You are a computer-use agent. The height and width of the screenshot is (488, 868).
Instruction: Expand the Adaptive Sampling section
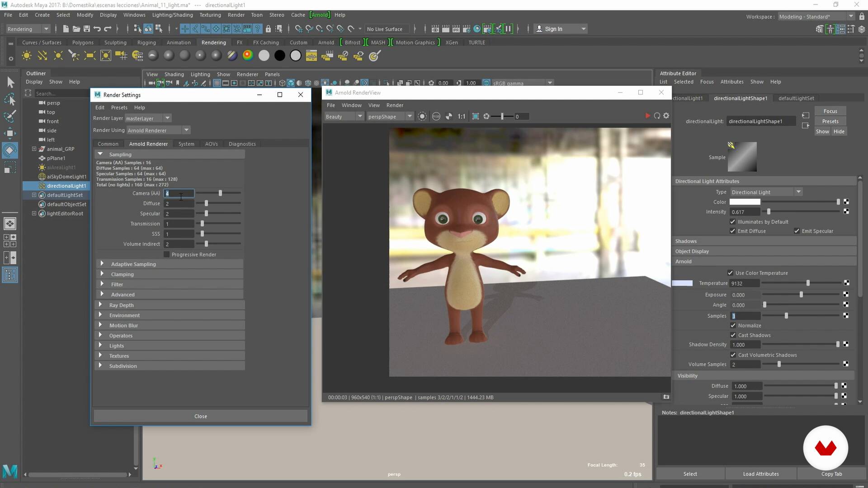point(102,263)
